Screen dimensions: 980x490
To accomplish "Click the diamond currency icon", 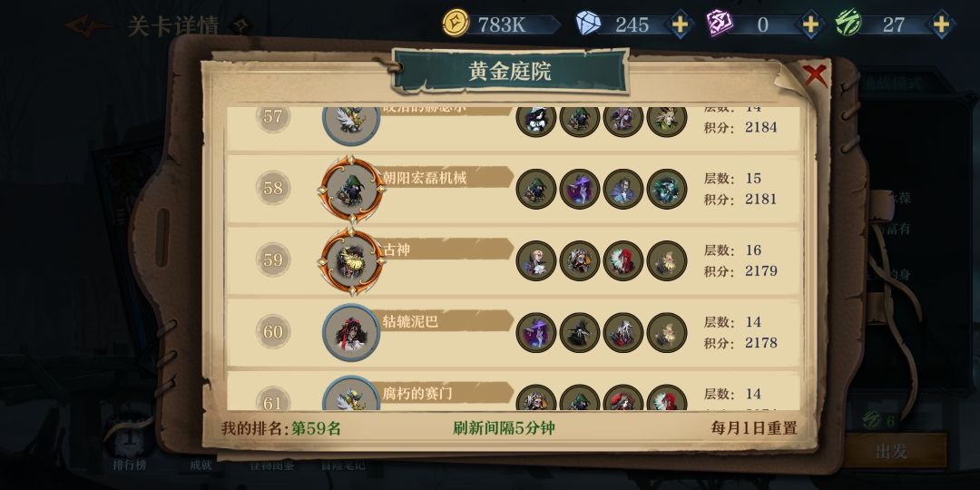I will (x=588, y=24).
